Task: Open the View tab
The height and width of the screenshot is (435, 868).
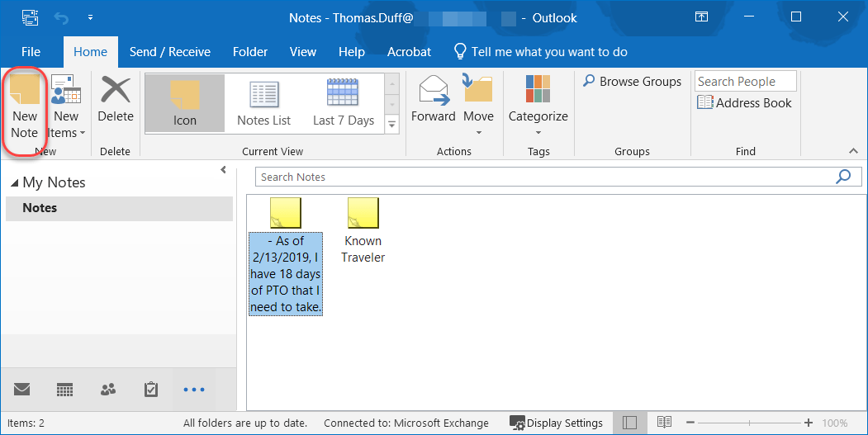Action: pos(303,52)
